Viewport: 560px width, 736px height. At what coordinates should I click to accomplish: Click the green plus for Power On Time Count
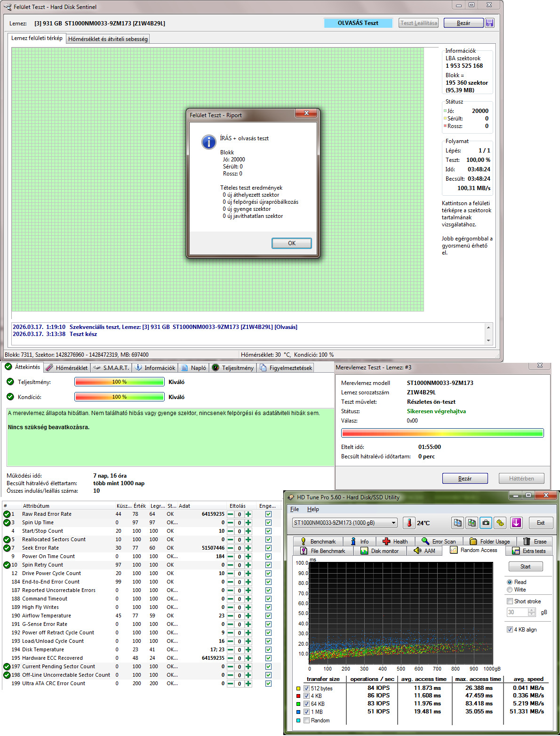[x=248, y=557]
